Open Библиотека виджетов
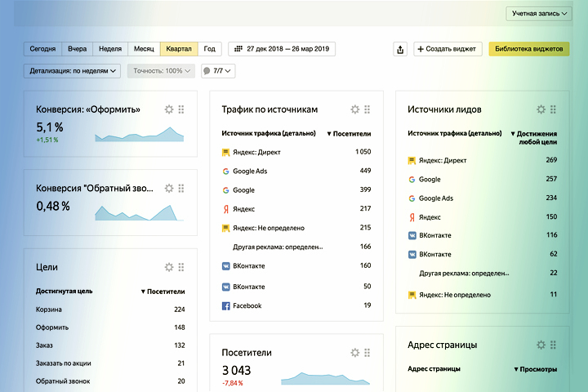The height and width of the screenshot is (392, 588). pos(528,49)
